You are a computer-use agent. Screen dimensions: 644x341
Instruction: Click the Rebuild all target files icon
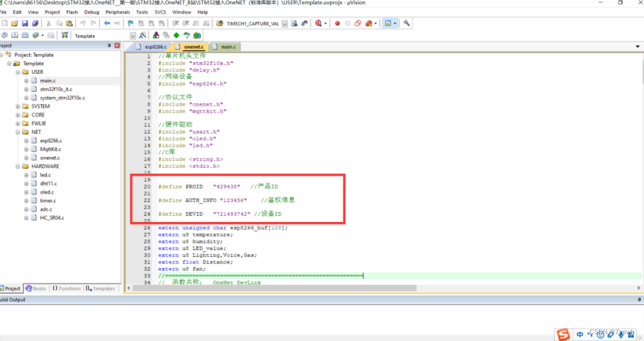coord(25,35)
